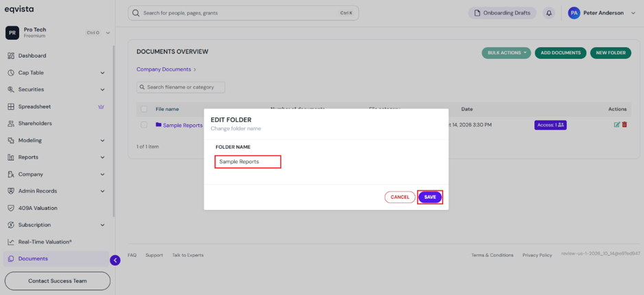
Task: Click the Securities icon in sidebar
Action: click(x=11, y=90)
